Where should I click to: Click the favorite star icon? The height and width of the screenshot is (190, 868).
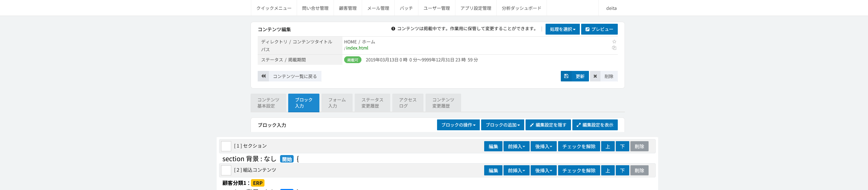click(614, 42)
